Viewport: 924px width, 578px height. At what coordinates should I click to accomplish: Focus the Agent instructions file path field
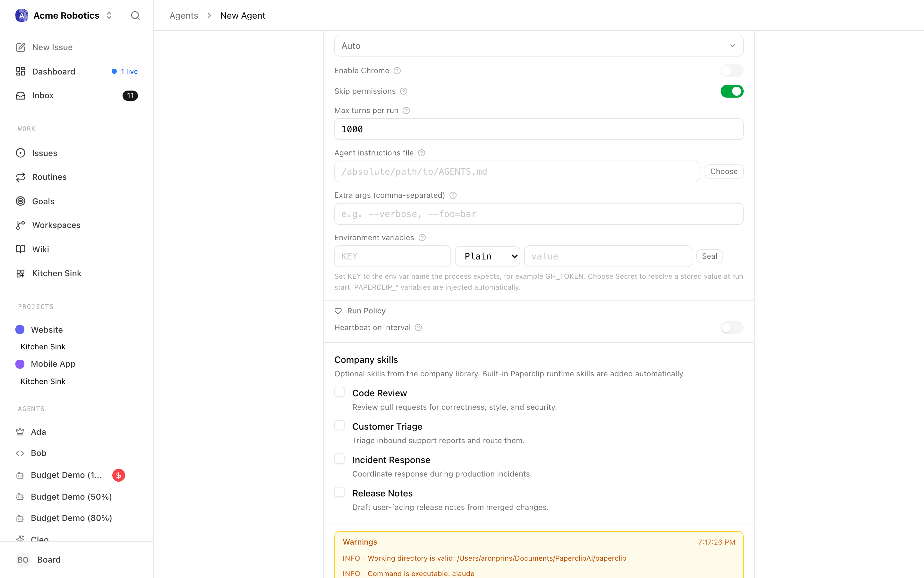517,172
